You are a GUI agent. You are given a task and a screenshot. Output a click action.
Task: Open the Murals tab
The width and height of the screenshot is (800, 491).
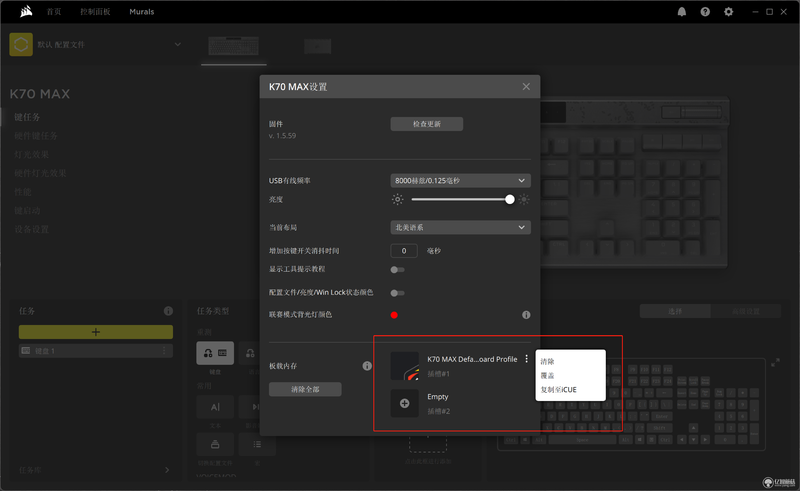141,12
